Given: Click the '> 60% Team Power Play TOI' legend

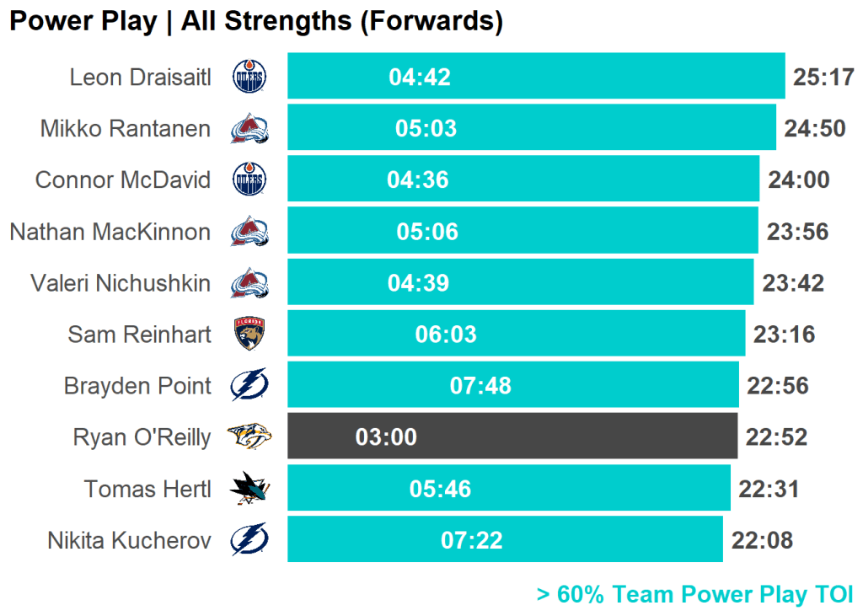Looking at the screenshot, I should click(x=694, y=595).
